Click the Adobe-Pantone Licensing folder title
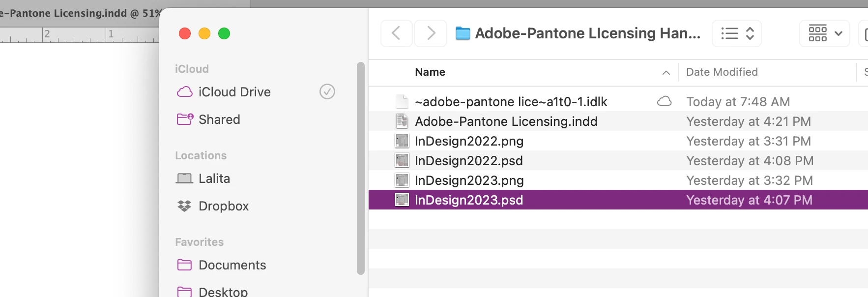868x297 pixels. [x=587, y=33]
